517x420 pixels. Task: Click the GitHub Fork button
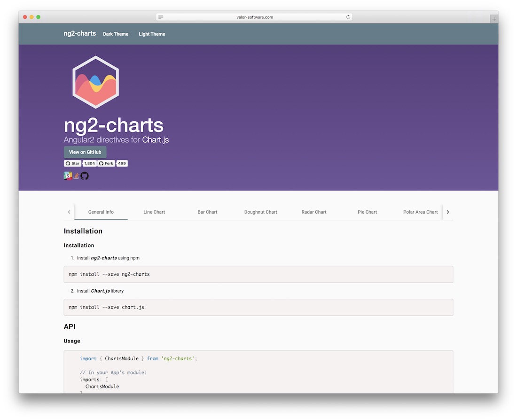click(x=106, y=163)
